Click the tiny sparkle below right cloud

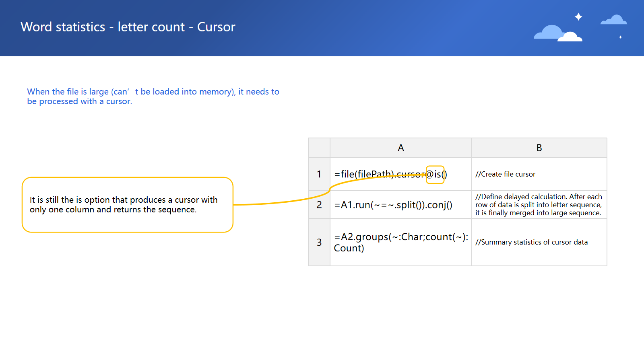pos(620,37)
